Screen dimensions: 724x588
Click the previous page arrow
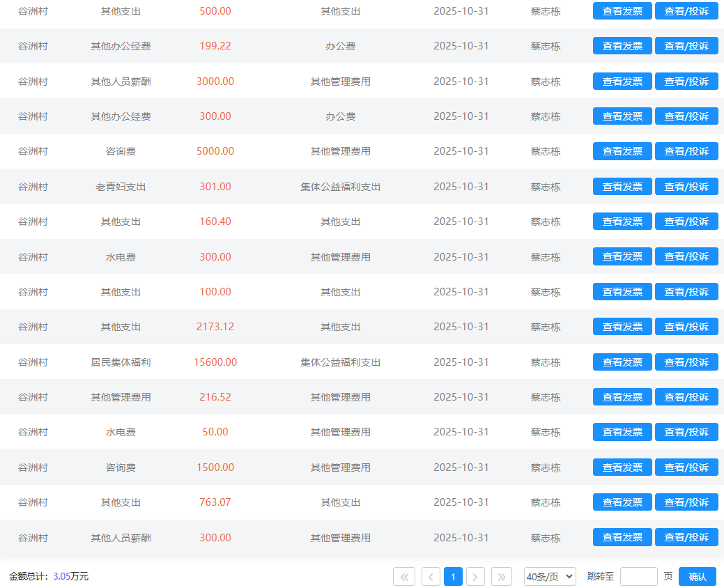(x=431, y=576)
